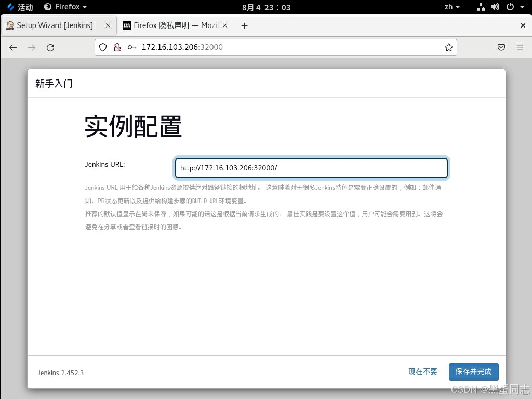Open the clock showing 8月4 23:03
The image size is (532, 399).
(267, 7)
